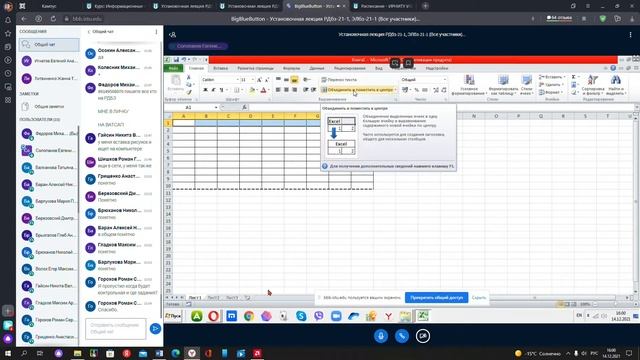This screenshot has width=640, height=360.
Task: Open Sort & Filter (Сортировка и фильтр)
Action: tap(593, 85)
